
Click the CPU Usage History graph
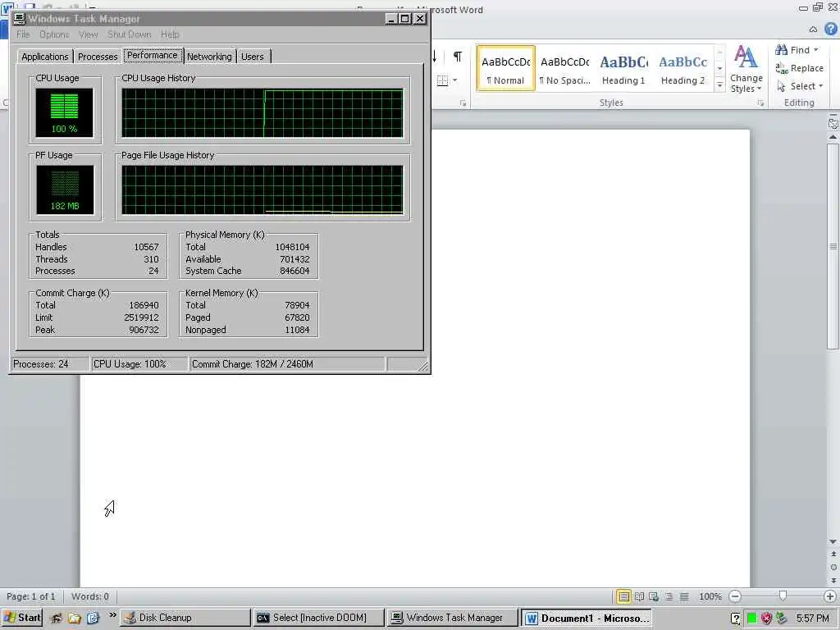[262, 113]
